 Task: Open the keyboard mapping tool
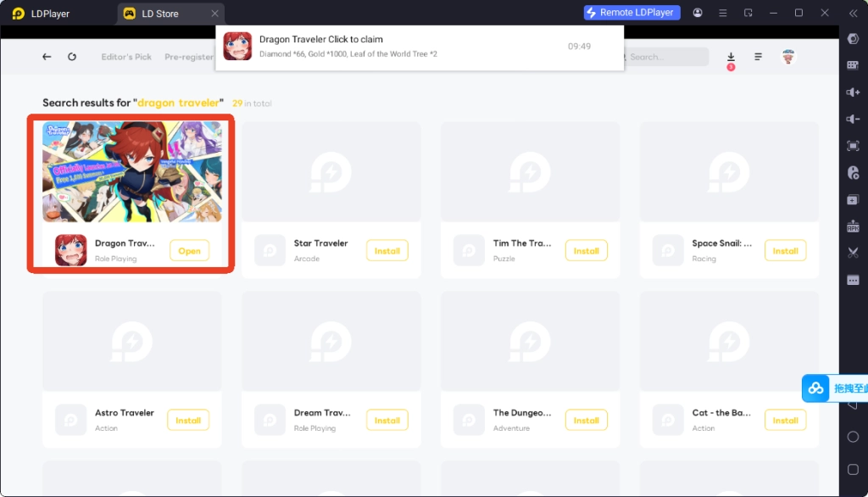[x=853, y=65]
